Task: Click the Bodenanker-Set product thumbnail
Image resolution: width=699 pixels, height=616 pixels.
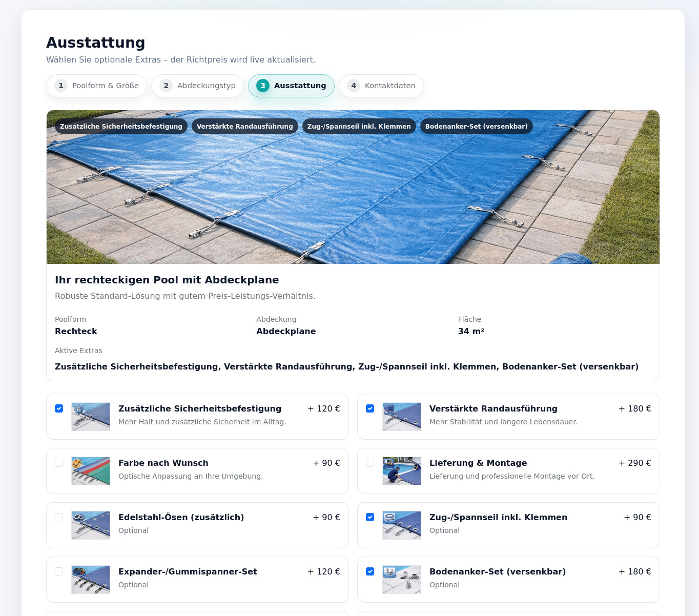Action: (402, 580)
